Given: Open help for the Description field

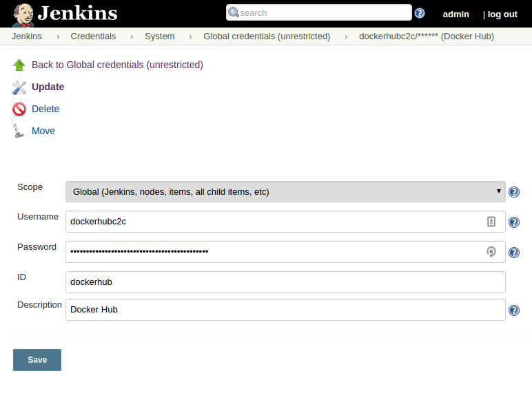Looking at the screenshot, I should [x=514, y=310].
